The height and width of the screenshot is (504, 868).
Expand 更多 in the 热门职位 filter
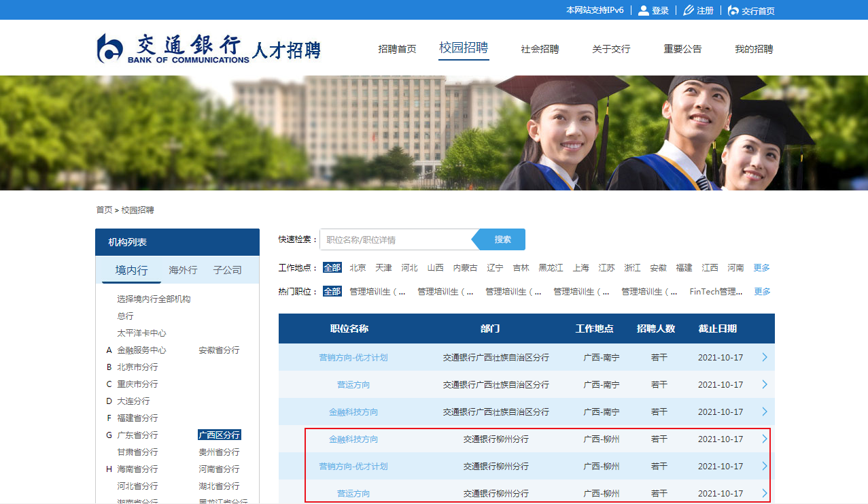[x=762, y=292]
